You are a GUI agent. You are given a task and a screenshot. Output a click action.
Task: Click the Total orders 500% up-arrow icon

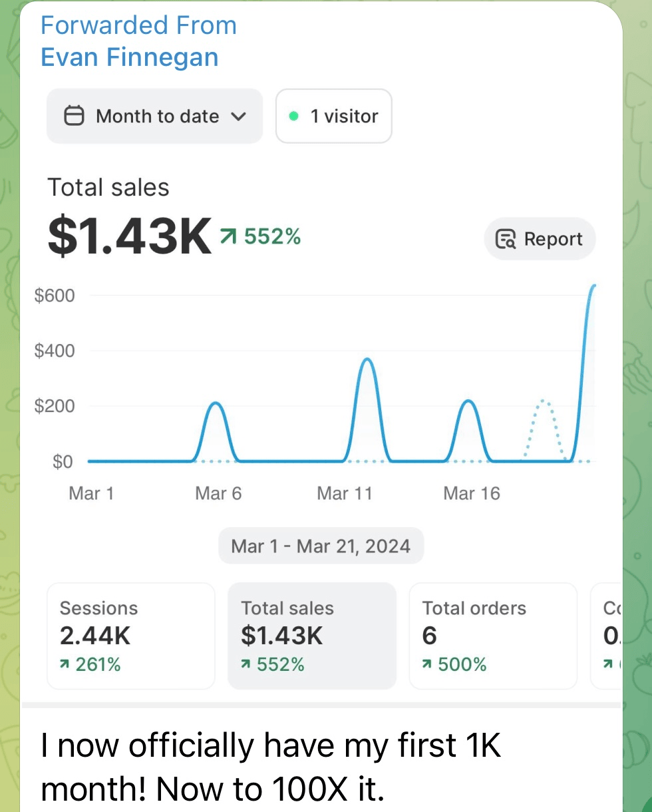click(426, 664)
